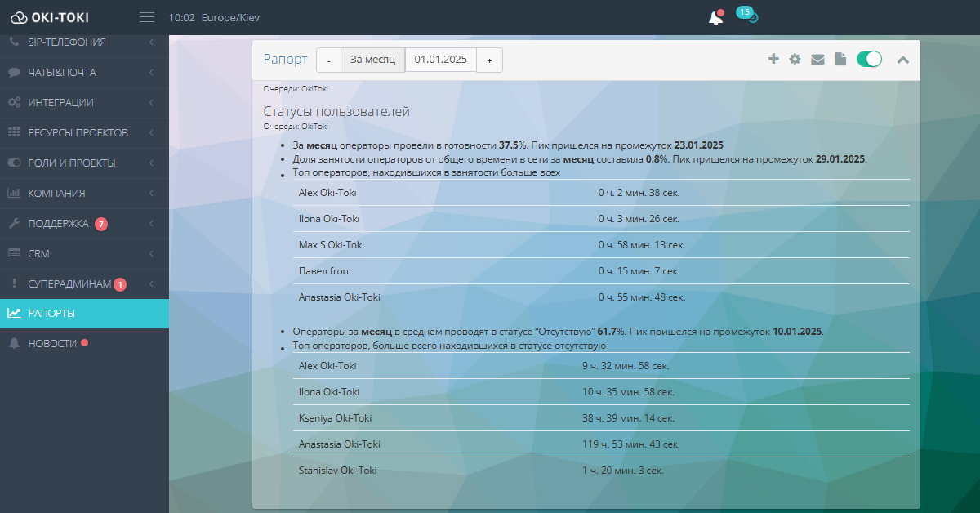Select the Рапорты menu label
Screen dimensions: 980x513
tap(52, 314)
